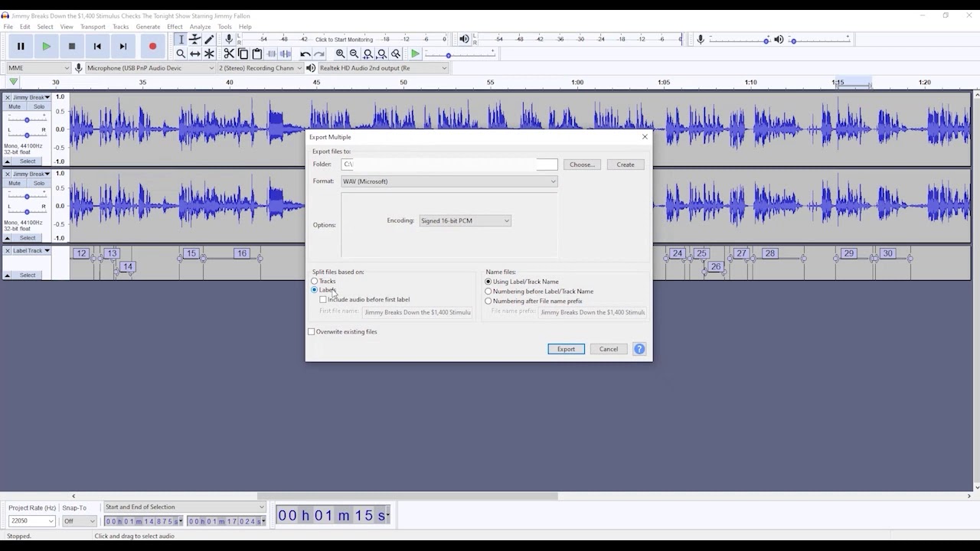Adjust the playback volume slider
Viewport: 980px width, 551px height.
[x=821, y=40]
